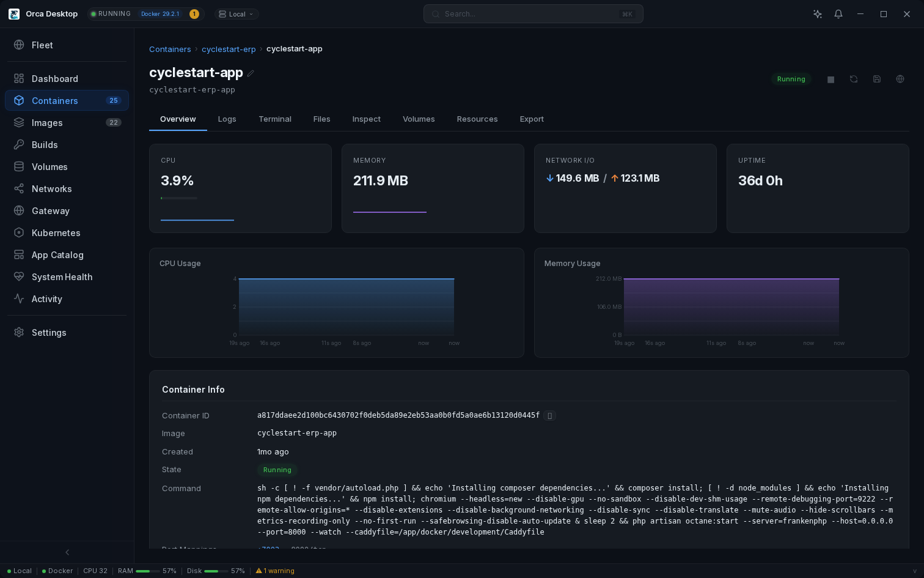
Task: Open Activity page
Action: coord(67,299)
